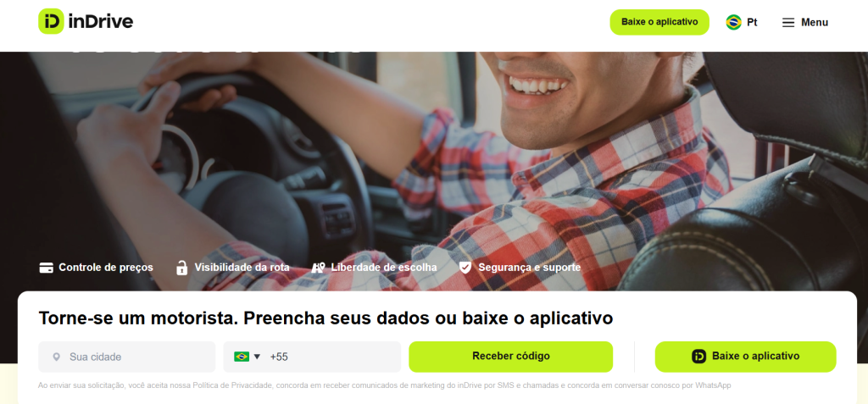Click the inDrive icon in bottom download button

click(x=698, y=357)
